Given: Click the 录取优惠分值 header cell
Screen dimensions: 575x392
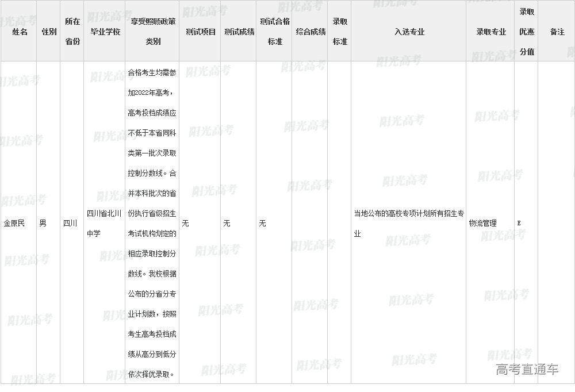Looking at the screenshot, I should [527, 32].
